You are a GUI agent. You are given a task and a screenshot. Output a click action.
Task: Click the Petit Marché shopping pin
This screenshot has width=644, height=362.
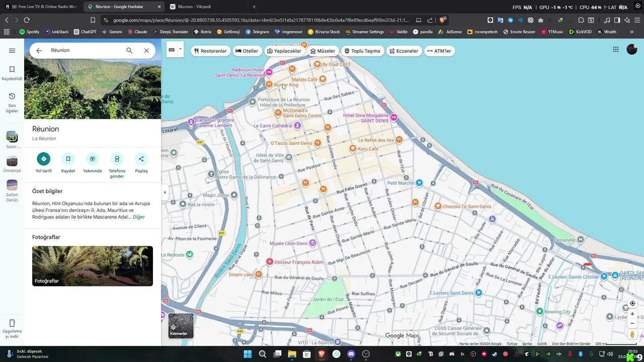pos(419,183)
